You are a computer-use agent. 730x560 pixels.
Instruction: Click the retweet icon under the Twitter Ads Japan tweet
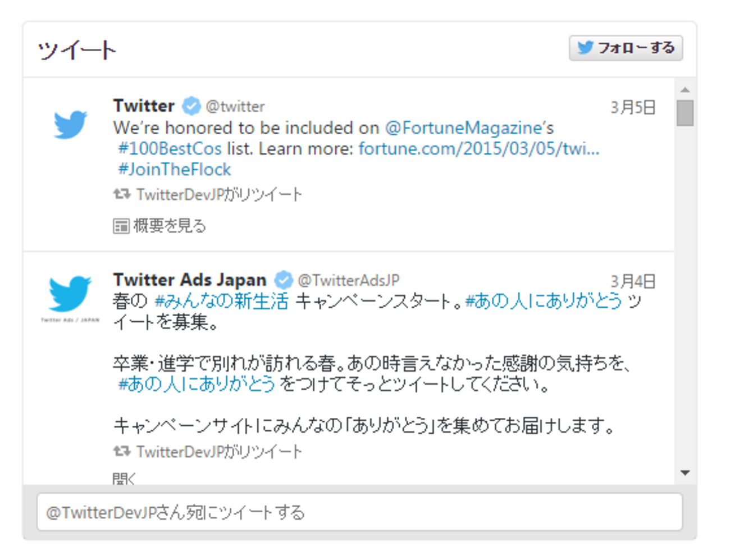click(122, 452)
